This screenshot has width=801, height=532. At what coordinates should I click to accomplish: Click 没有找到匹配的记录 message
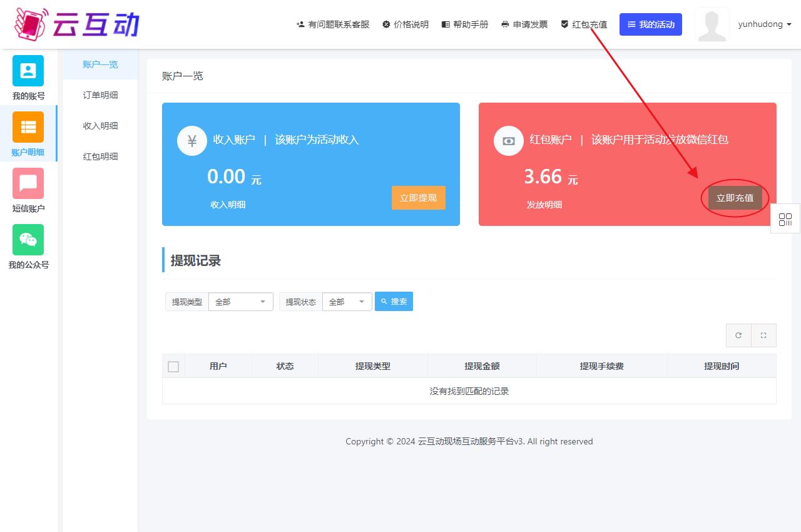point(469,391)
